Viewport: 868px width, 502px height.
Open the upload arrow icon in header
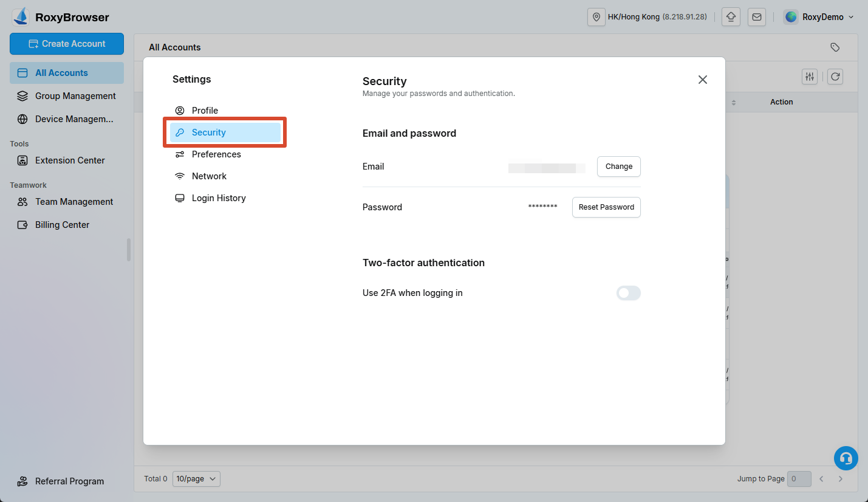click(x=731, y=17)
